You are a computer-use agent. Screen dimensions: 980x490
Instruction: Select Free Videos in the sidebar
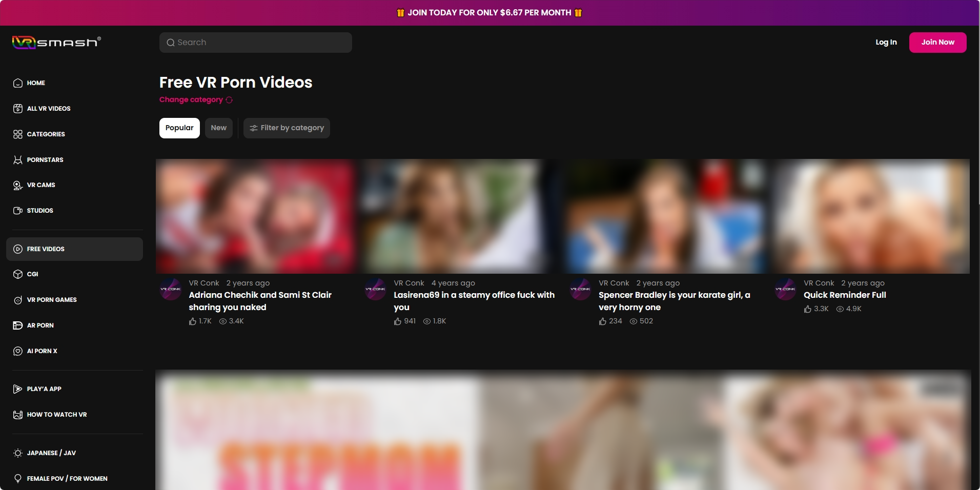tap(74, 249)
